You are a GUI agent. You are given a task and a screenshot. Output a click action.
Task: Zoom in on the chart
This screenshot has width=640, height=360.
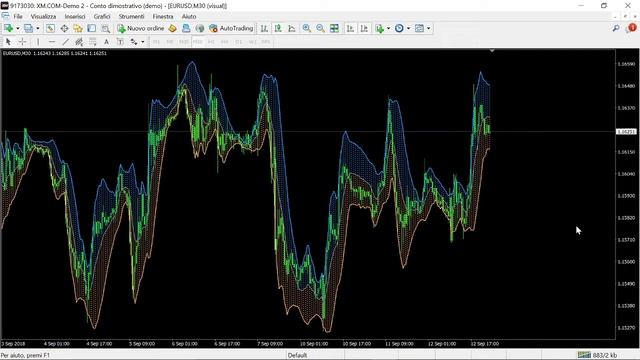pos(307,28)
